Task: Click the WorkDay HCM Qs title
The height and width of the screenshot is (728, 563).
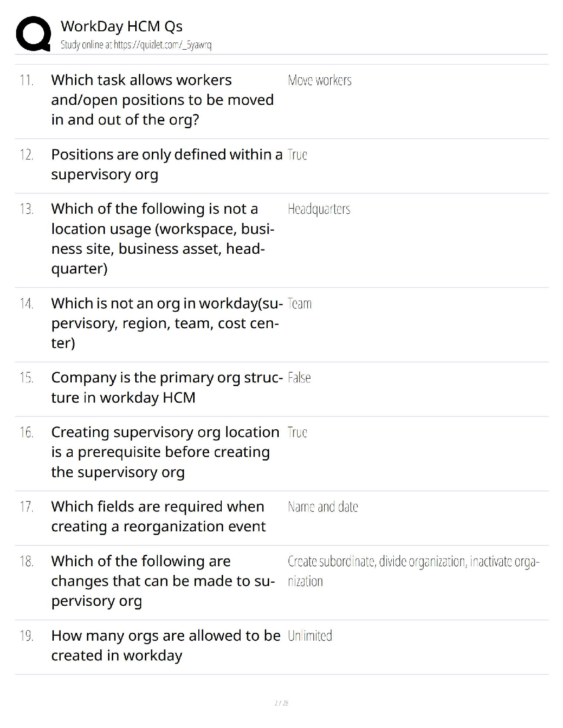Action: pyautogui.click(x=121, y=26)
